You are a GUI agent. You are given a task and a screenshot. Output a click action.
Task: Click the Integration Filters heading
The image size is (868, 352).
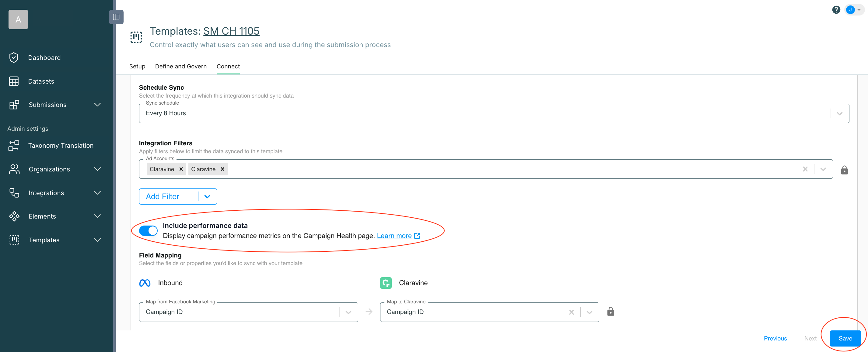(166, 143)
